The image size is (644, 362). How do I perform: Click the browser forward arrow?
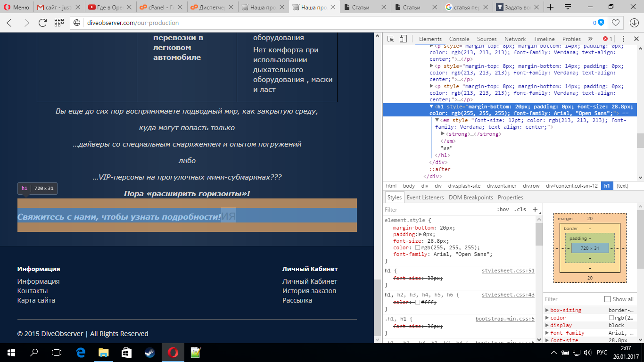tap(26, 23)
